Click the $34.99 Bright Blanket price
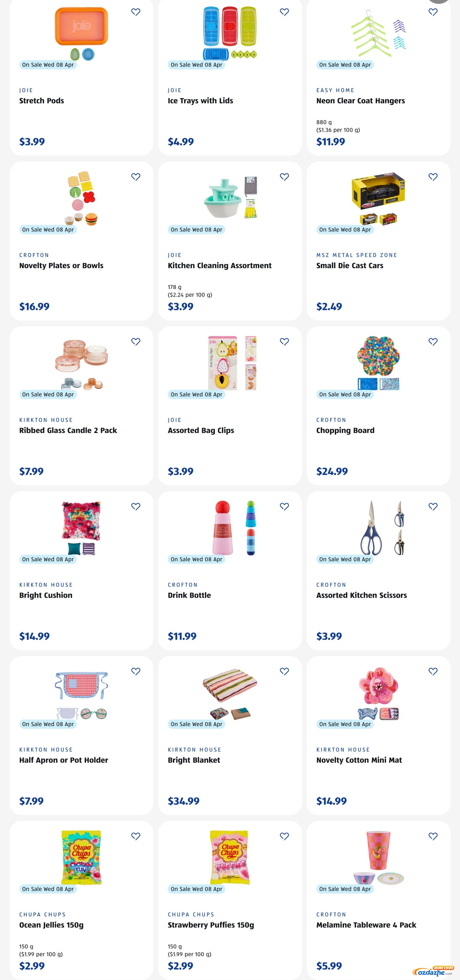The image size is (460, 980). click(x=183, y=801)
